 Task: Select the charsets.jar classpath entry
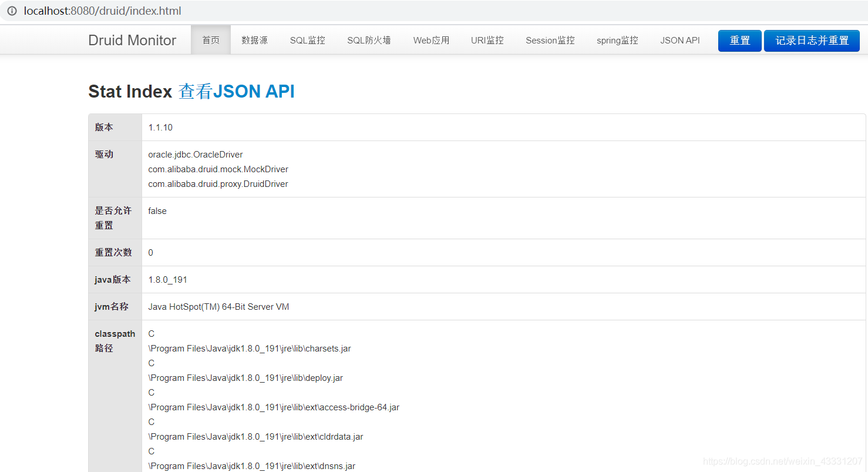250,349
